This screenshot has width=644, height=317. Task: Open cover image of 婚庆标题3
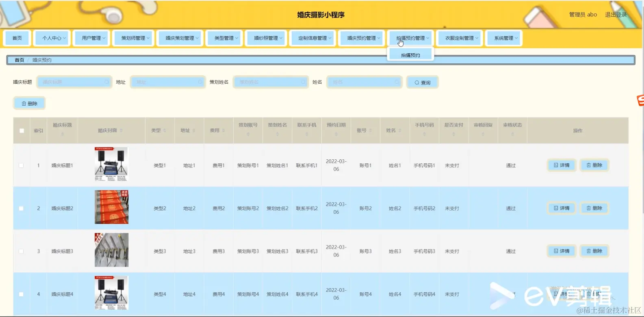point(111,250)
